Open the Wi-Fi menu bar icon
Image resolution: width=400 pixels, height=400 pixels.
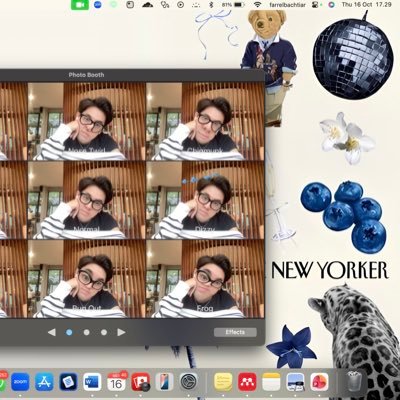click(x=257, y=5)
